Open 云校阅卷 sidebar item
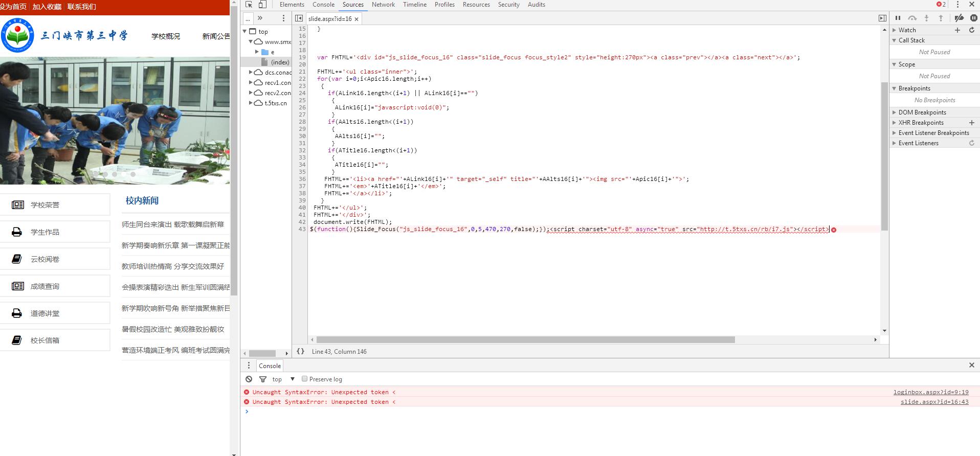The image size is (980, 456). [55, 259]
